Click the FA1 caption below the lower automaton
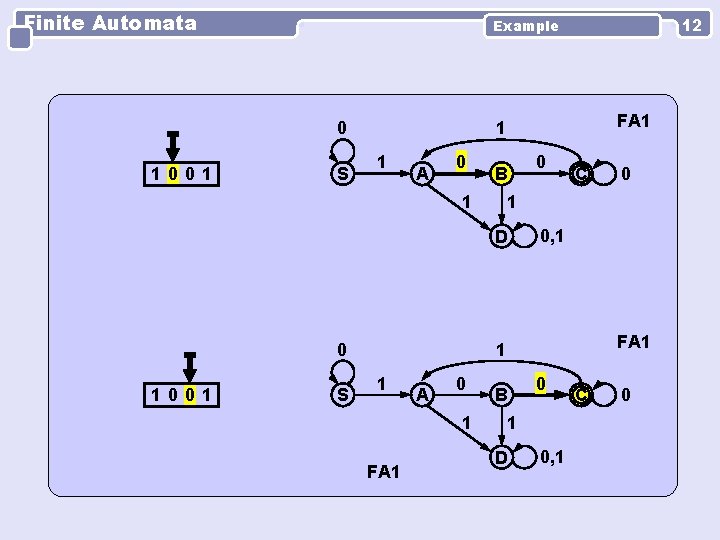This screenshot has height=540, width=720. 383,472
